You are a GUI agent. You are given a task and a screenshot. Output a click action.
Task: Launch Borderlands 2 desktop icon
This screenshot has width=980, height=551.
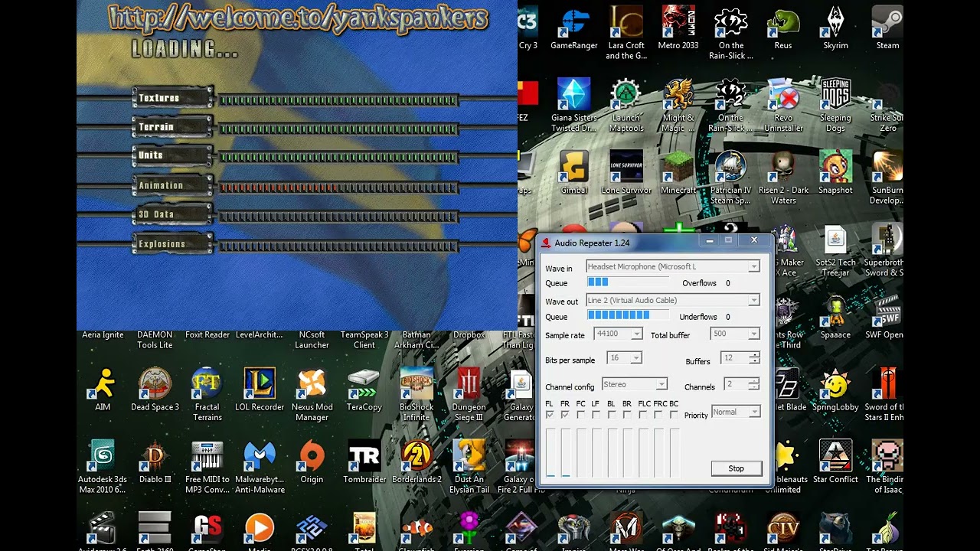pos(416,461)
